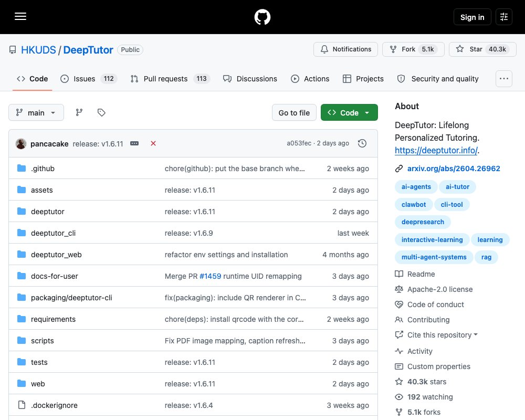Open the .dockerignore file

54,405
